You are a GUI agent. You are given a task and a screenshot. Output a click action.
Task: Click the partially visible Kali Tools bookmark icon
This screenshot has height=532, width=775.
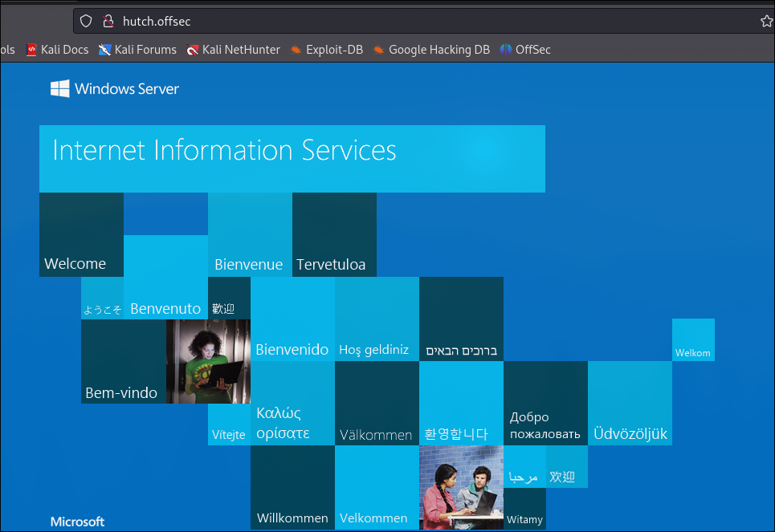(6, 49)
